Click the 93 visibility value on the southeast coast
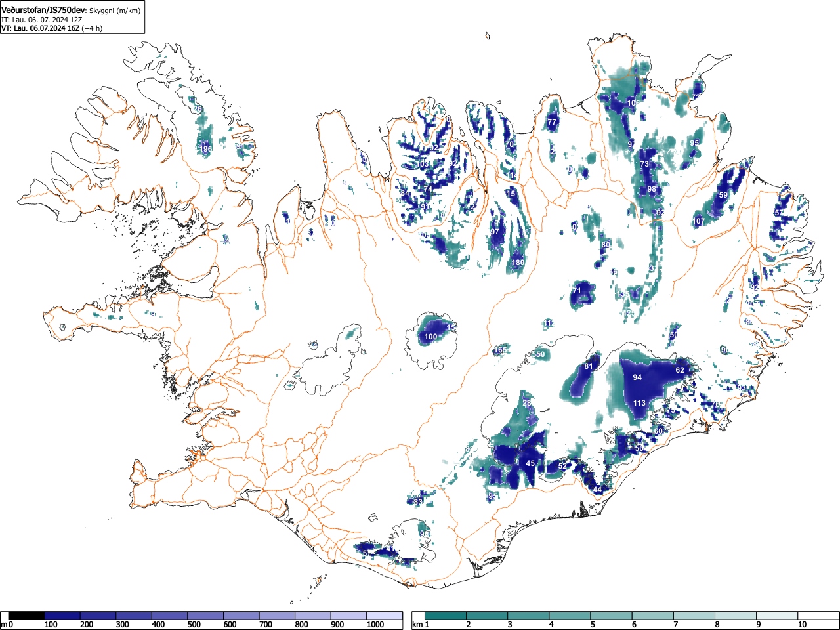840x630 pixels. [x=742, y=388]
